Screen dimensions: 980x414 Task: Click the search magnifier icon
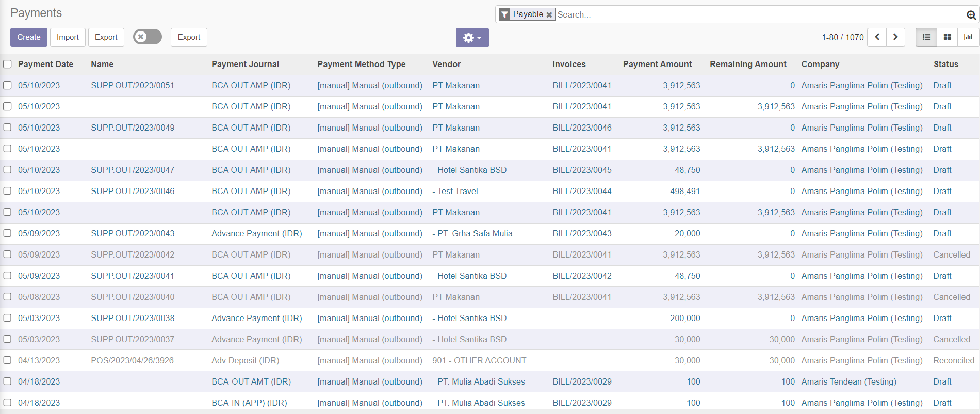coord(971,15)
